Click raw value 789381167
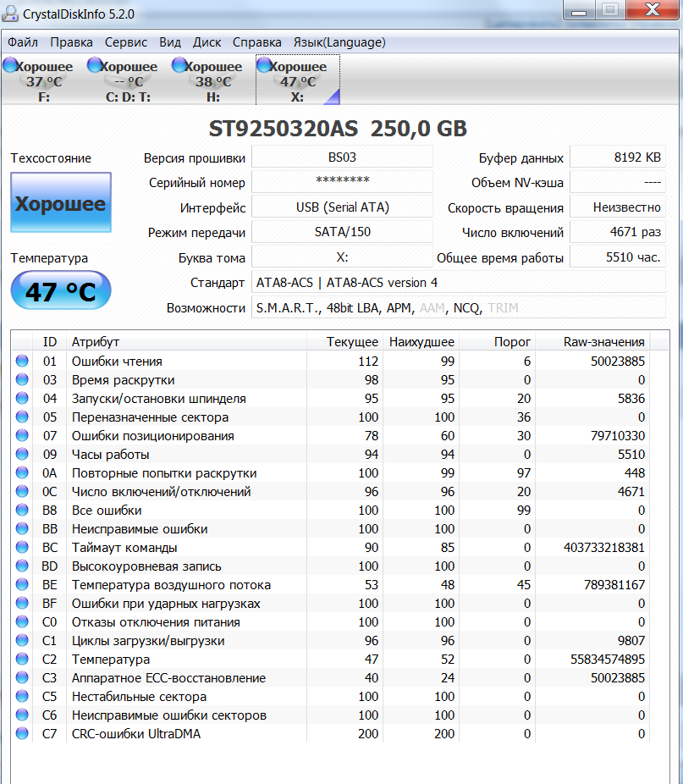Image resolution: width=683 pixels, height=784 pixels. pos(614,584)
